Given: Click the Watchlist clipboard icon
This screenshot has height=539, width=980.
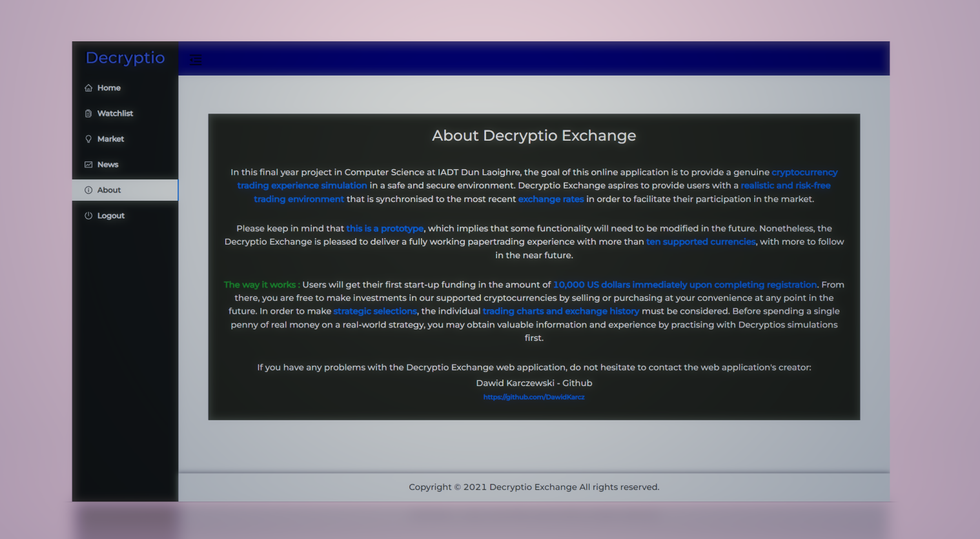Looking at the screenshot, I should 88,114.
